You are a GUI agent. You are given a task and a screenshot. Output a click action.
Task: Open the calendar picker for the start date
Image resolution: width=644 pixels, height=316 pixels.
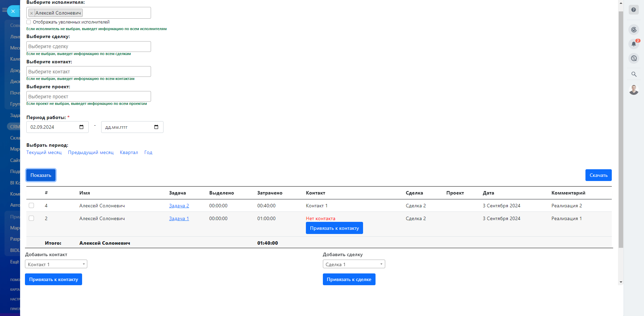pyautogui.click(x=81, y=127)
